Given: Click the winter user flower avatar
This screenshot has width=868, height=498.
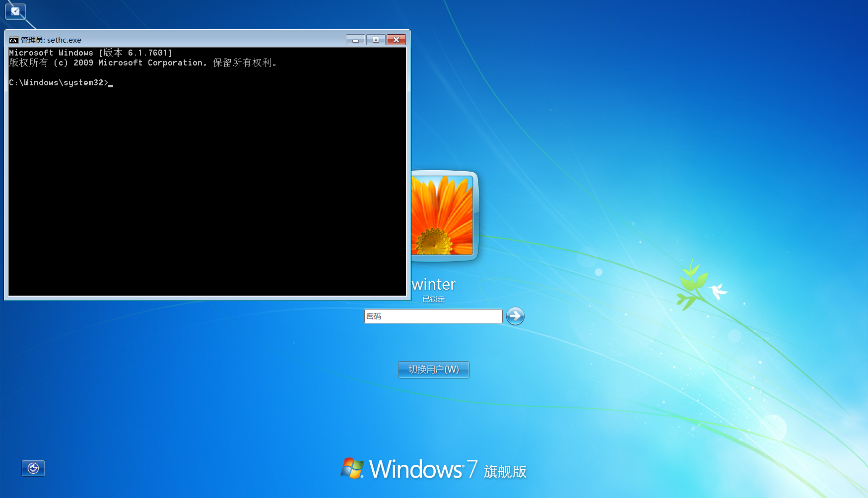Looking at the screenshot, I should (x=442, y=215).
